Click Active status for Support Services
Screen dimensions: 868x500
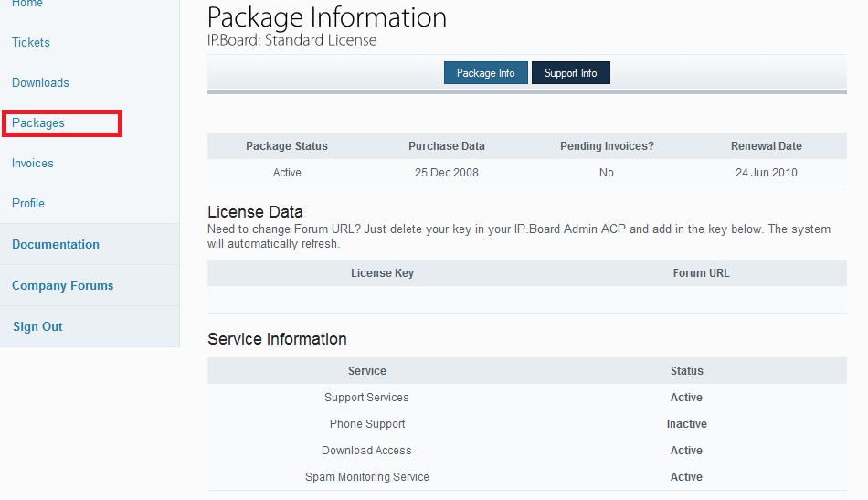pyautogui.click(x=686, y=398)
